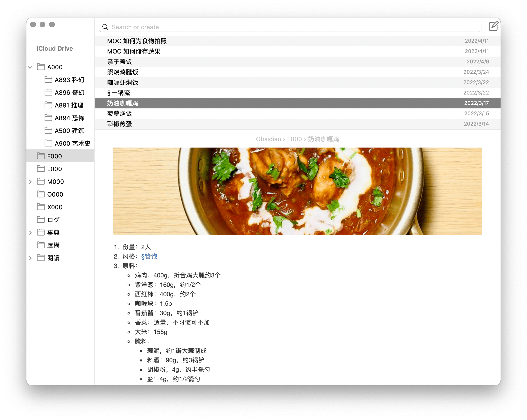Click the 事典 folder icon
The width and height of the screenshot is (527, 420).
point(41,232)
